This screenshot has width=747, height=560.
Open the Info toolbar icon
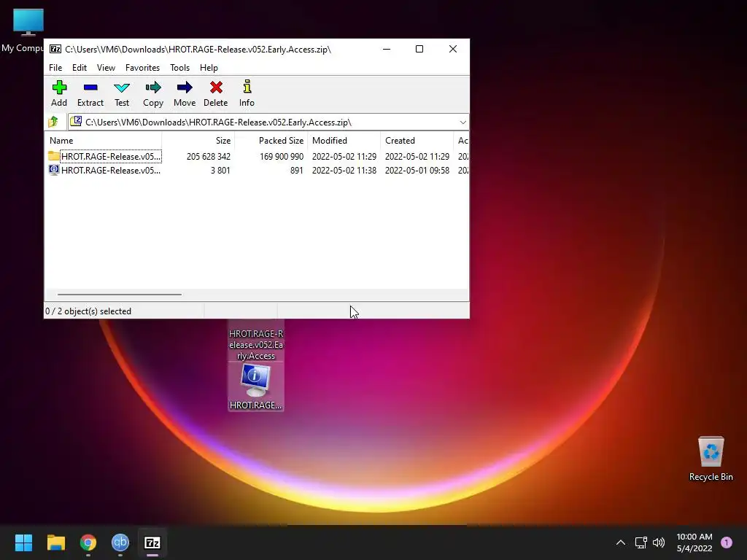tap(247, 93)
